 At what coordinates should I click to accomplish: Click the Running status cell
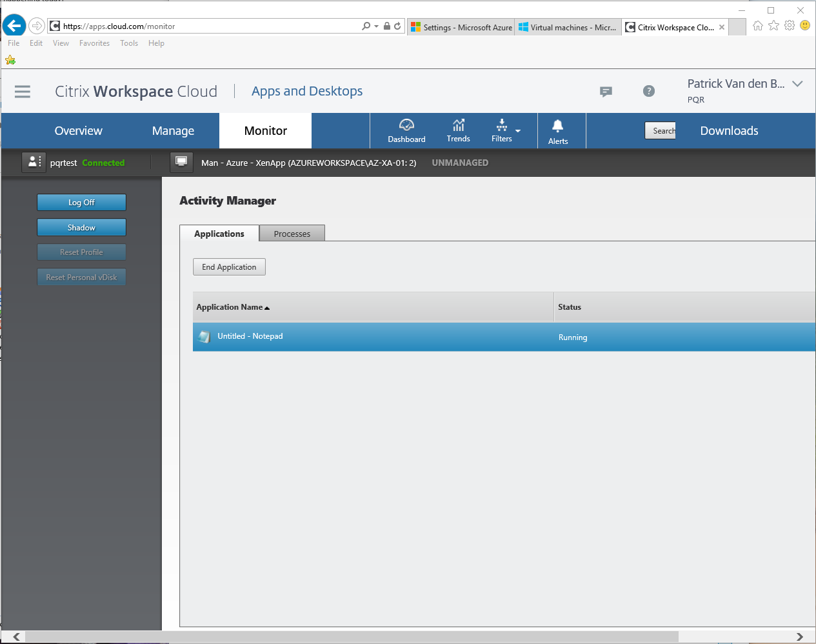coord(573,337)
